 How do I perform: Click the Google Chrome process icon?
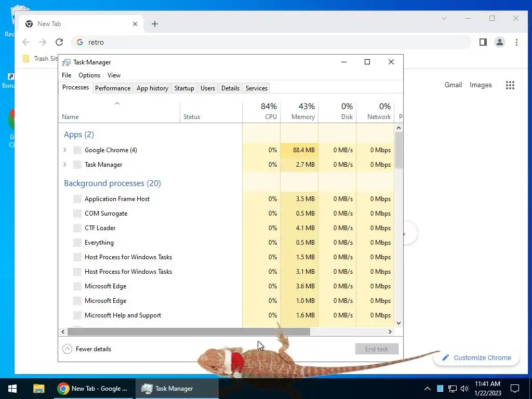click(77, 150)
